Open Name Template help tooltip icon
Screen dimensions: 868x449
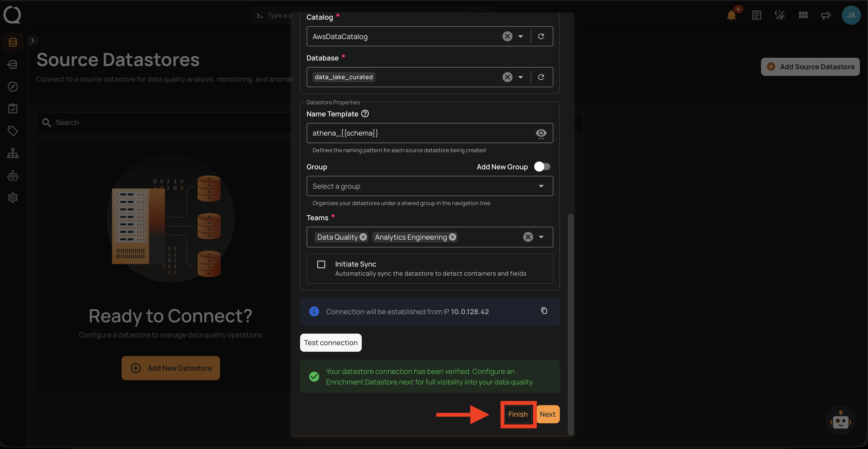click(x=365, y=114)
